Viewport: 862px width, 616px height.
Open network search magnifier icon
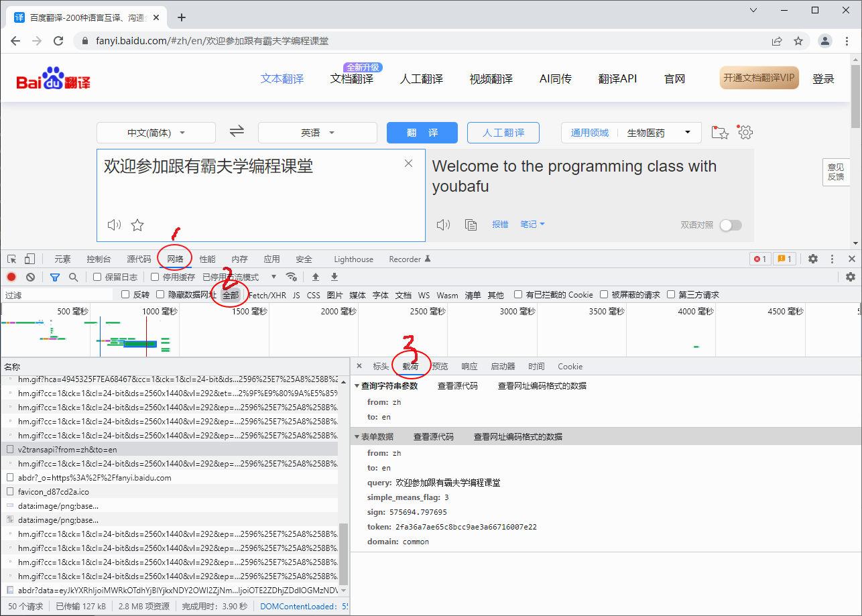pos(73,277)
